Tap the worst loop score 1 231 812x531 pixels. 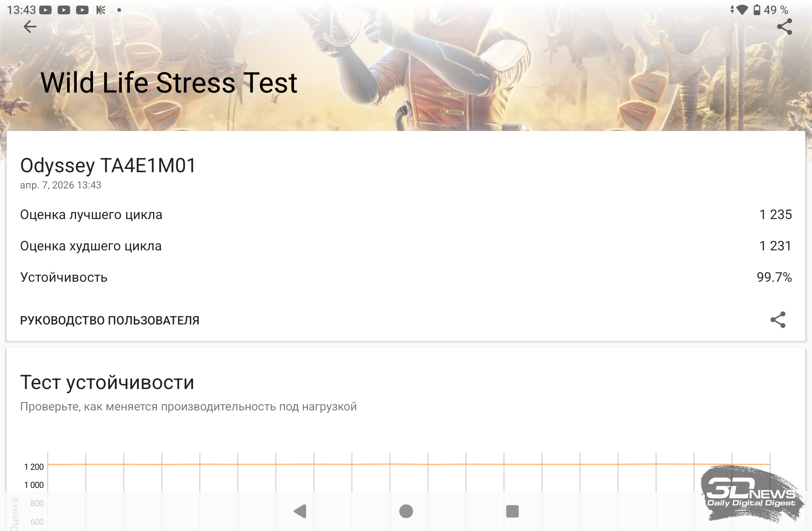[x=775, y=246]
